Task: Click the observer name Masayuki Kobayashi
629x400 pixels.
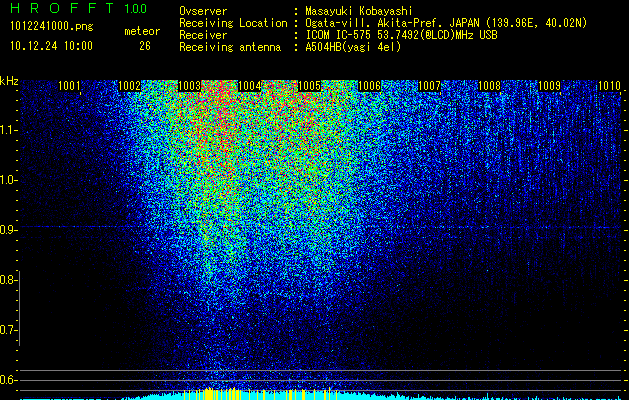Action: 359,11
